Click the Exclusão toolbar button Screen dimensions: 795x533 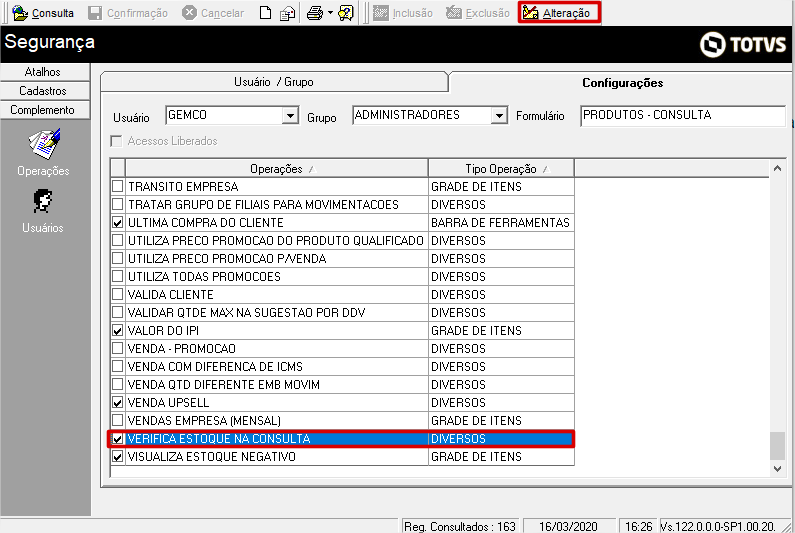pos(478,13)
